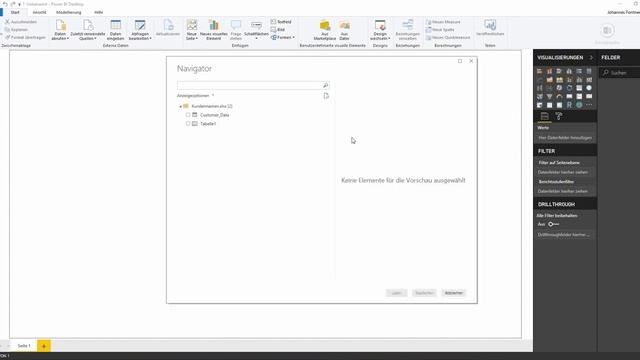The image size is (640, 360).
Task: Select the donut chart visualization icon
Action: pyautogui.click(x=569, y=88)
